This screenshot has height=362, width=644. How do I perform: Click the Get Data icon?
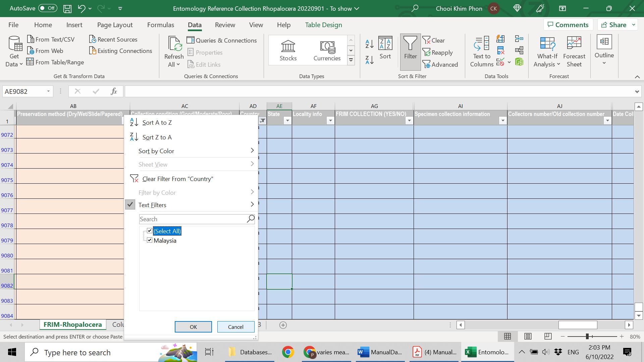14,51
